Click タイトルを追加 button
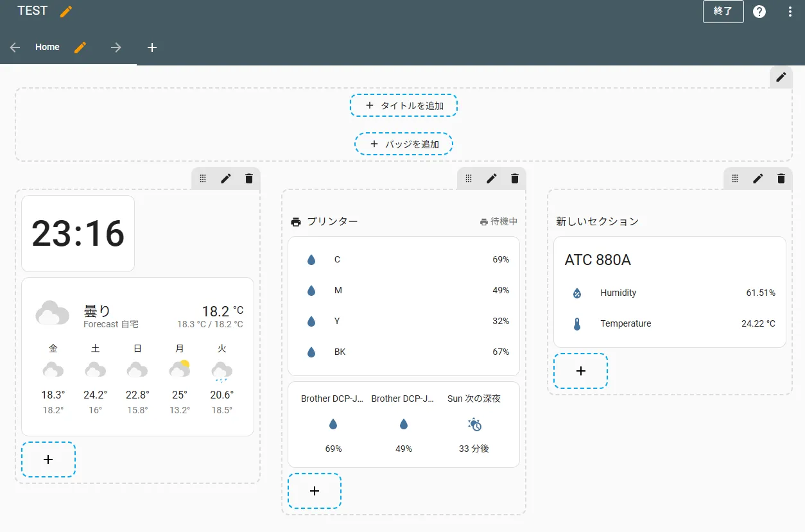 [x=404, y=105]
